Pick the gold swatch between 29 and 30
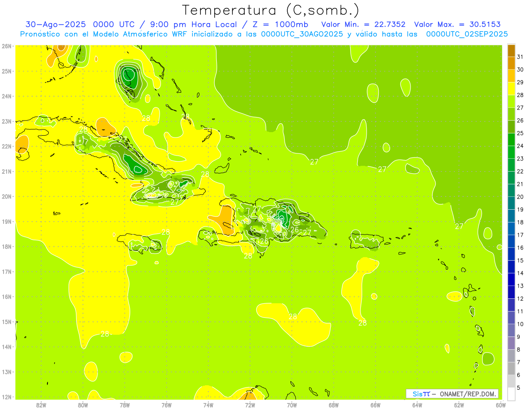 [x=511, y=76]
